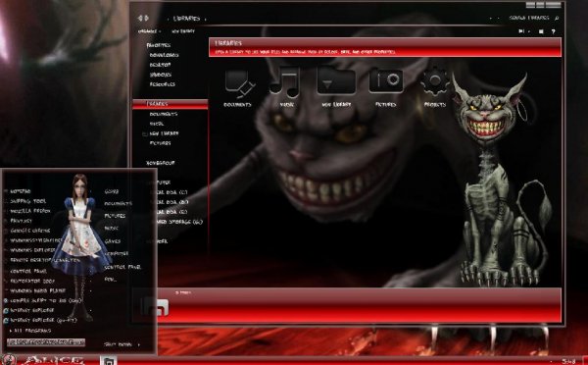Open the view options dropdown arrow
The image size is (588, 365).
[x=528, y=31]
